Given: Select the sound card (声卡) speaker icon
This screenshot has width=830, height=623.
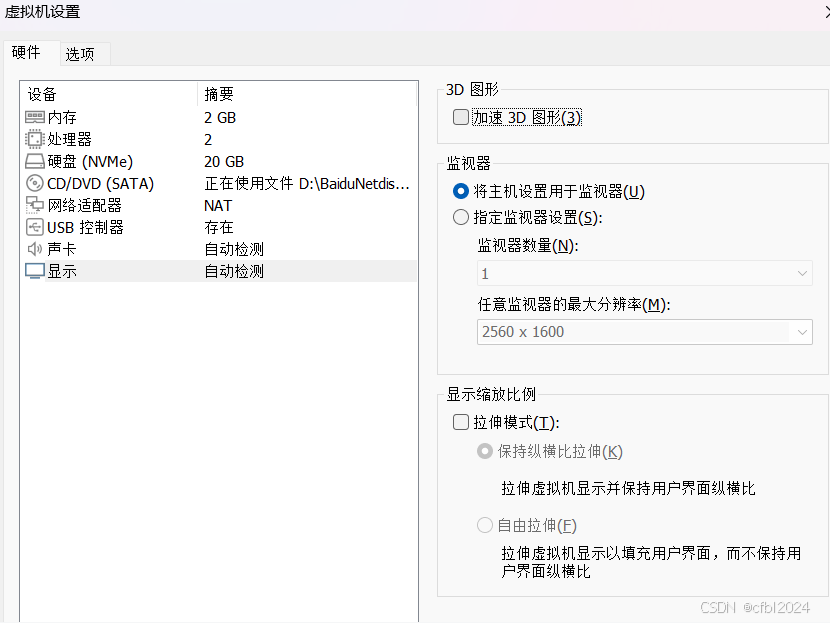Looking at the screenshot, I should coord(35,249).
